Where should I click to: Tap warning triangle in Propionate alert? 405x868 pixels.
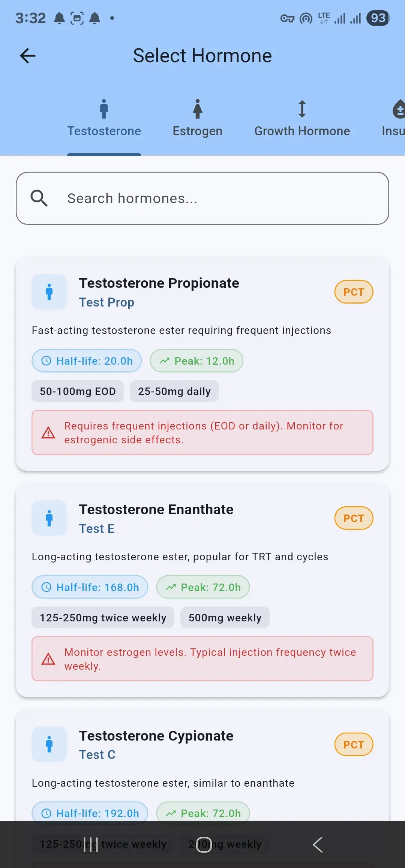(48, 433)
